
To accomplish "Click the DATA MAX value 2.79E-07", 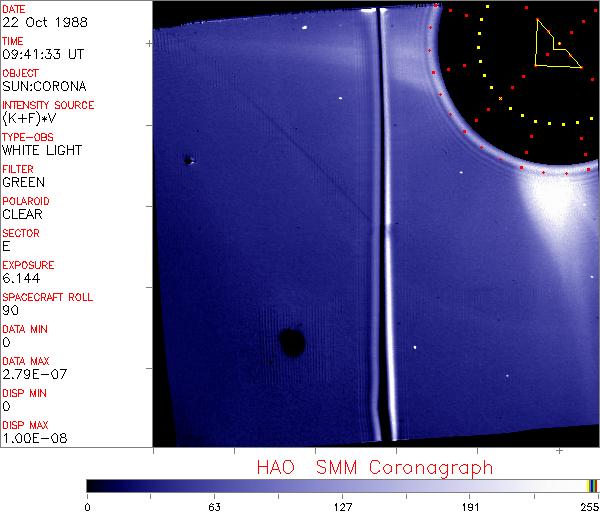I will 33,374.
